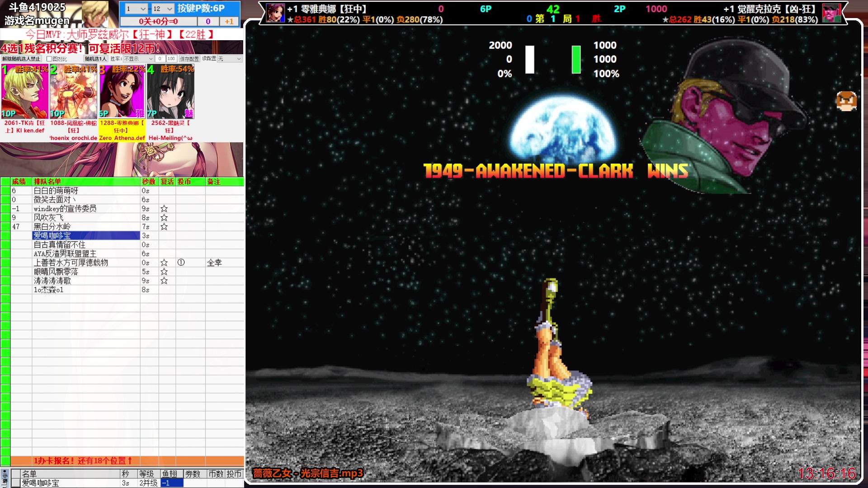Click 币数 header in bottom table
Viewport: 868px width, 488px height.
(x=216, y=474)
